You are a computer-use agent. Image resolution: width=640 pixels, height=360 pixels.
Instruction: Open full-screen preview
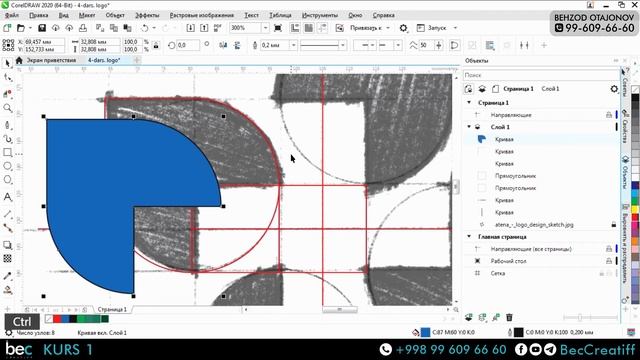(x=278, y=28)
